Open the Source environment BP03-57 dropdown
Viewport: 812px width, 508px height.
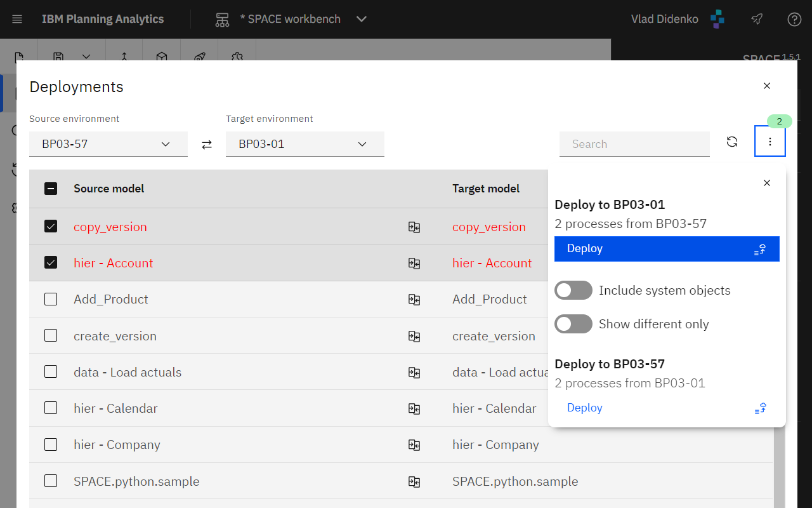pyautogui.click(x=108, y=144)
